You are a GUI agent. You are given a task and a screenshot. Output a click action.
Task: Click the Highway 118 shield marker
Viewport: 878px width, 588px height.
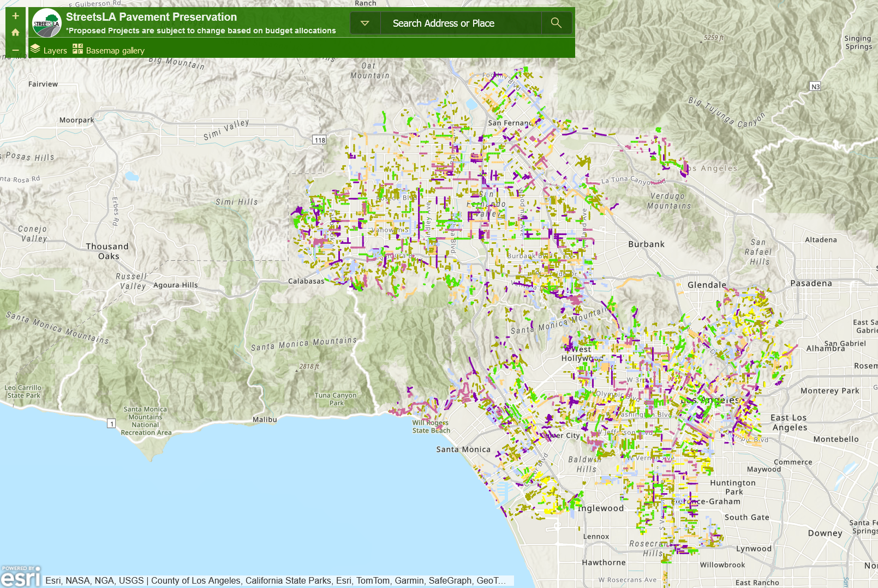pos(320,140)
